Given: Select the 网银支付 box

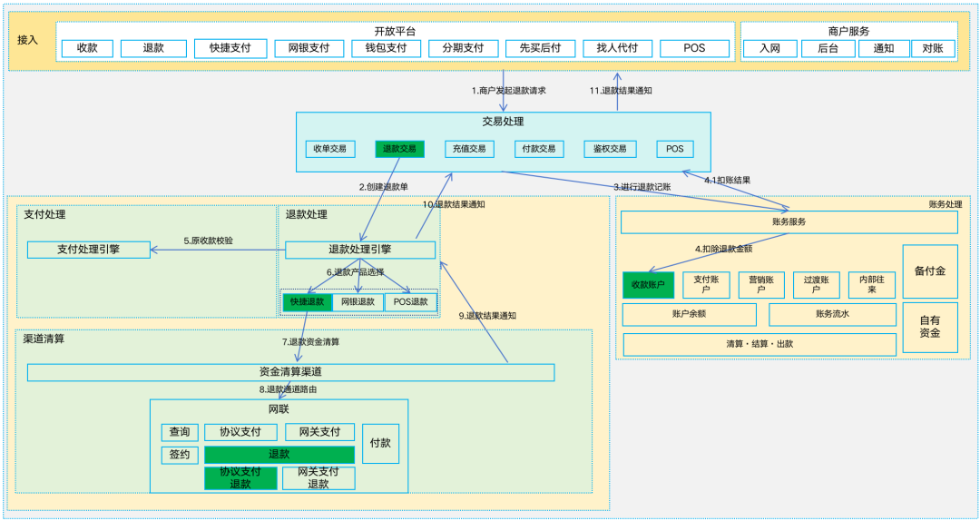Looking at the screenshot, I should coord(309,48).
